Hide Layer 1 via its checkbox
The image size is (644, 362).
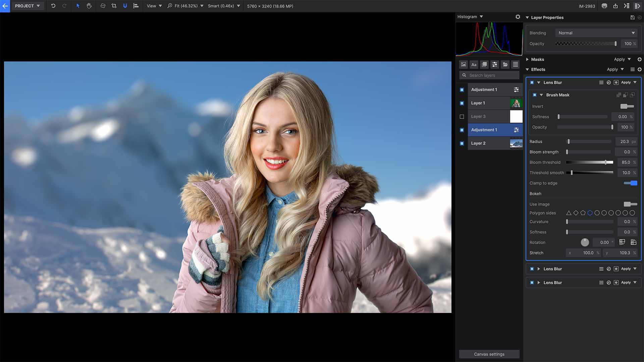point(462,103)
